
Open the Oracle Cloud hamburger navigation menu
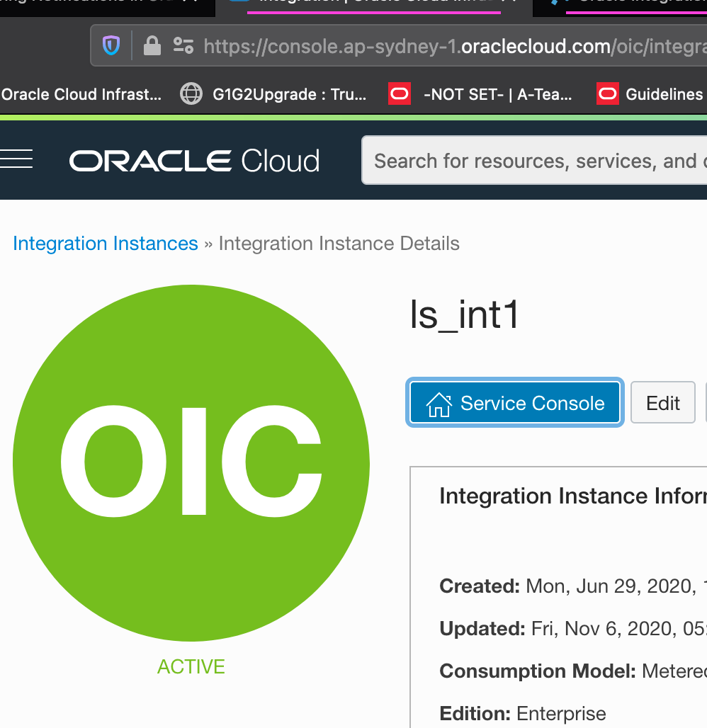pos(16,159)
